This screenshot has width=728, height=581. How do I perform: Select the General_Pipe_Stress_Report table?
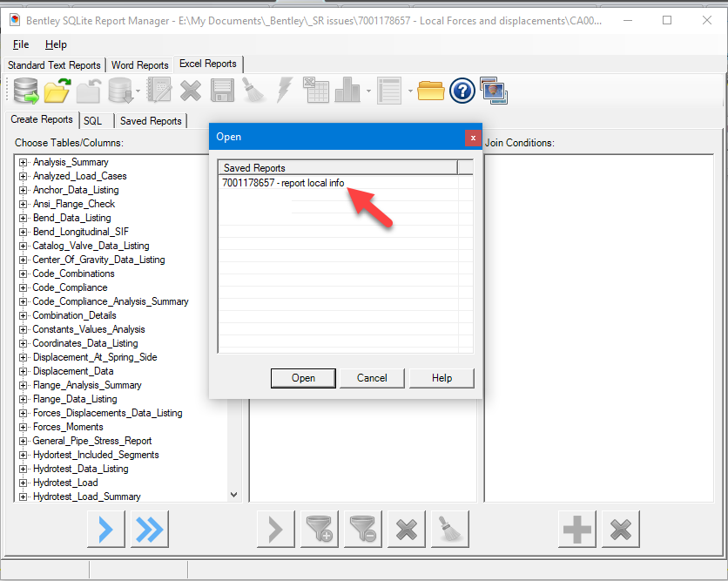click(x=92, y=441)
